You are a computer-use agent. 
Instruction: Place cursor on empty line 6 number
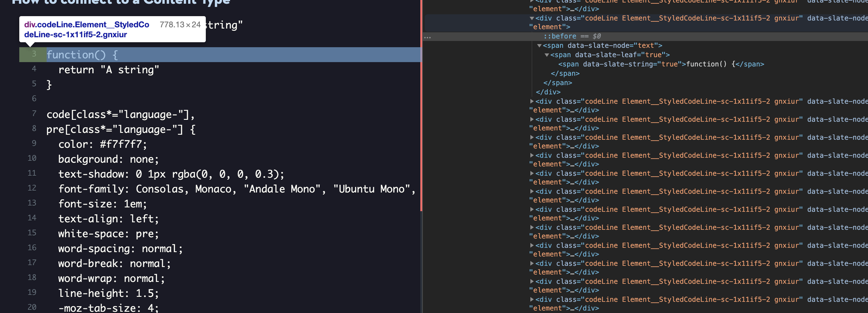click(x=34, y=99)
